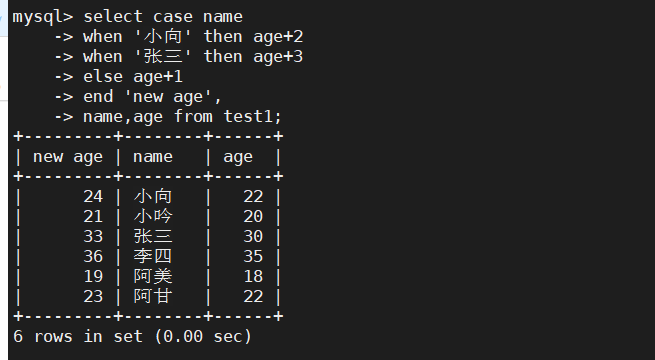This screenshot has height=360, width=655.
Task: Click the 'mysql>' prompt text
Action: tap(43, 17)
